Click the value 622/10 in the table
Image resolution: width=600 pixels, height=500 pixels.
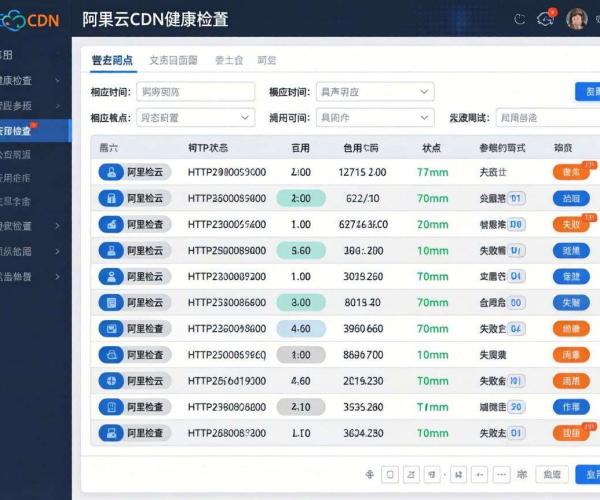click(x=362, y=198)
